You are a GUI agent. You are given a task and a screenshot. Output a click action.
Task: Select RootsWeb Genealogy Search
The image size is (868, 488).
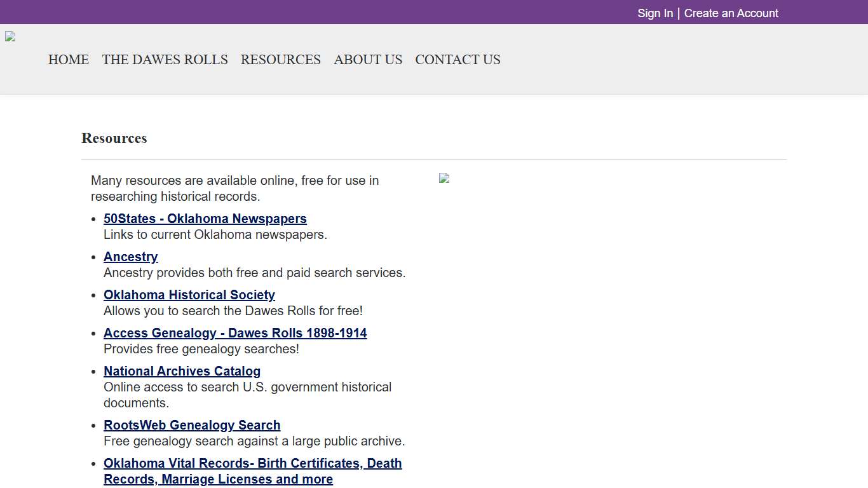tap(192, 425)
